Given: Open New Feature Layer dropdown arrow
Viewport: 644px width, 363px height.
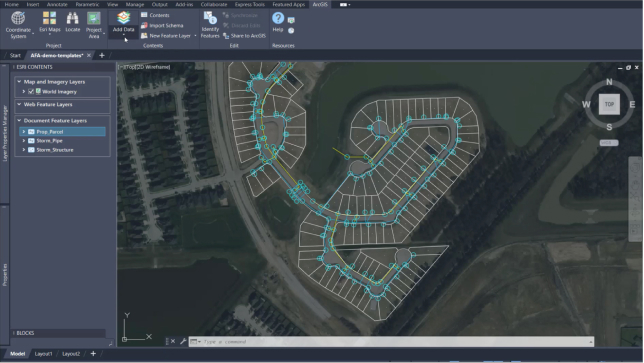Looking at the screenshot, I should 195,36.
